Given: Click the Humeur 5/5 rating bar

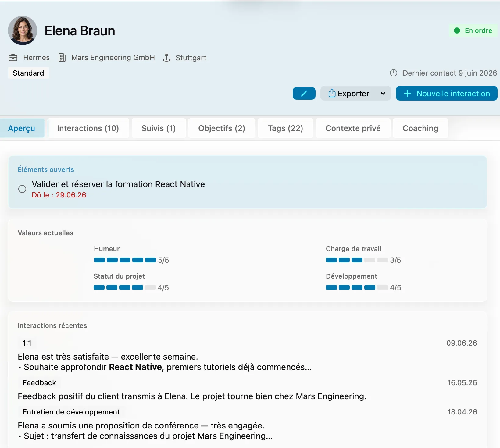Looking at the screenshot, I should 125,260.
